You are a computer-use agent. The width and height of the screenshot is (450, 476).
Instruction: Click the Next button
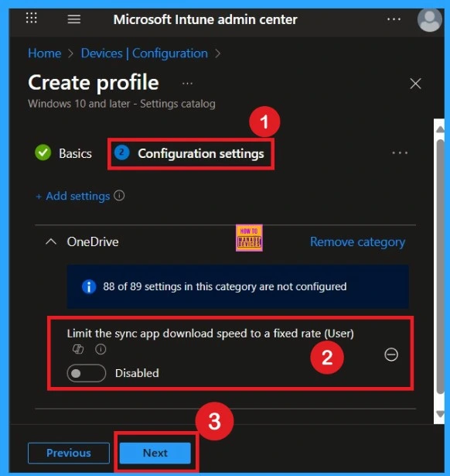155,453
